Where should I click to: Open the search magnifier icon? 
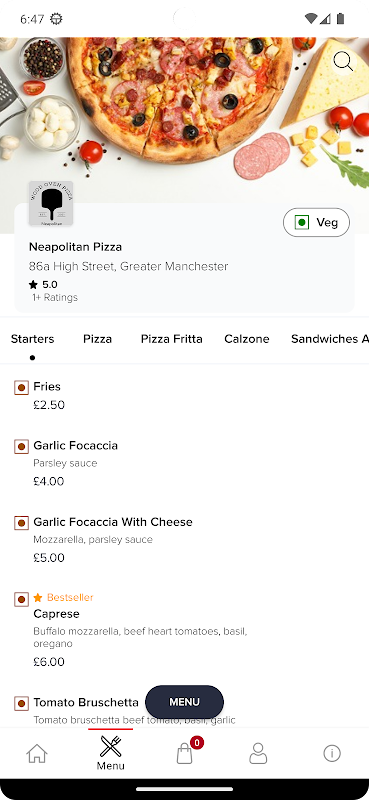[343, 62]
